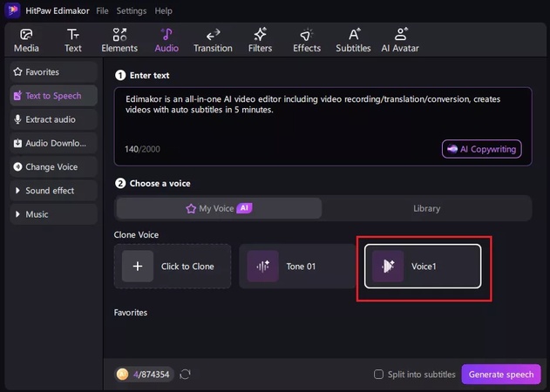The image size is (550, 392).
Task: Select Text to Speech label in sidebar
Action: (53, 96)
